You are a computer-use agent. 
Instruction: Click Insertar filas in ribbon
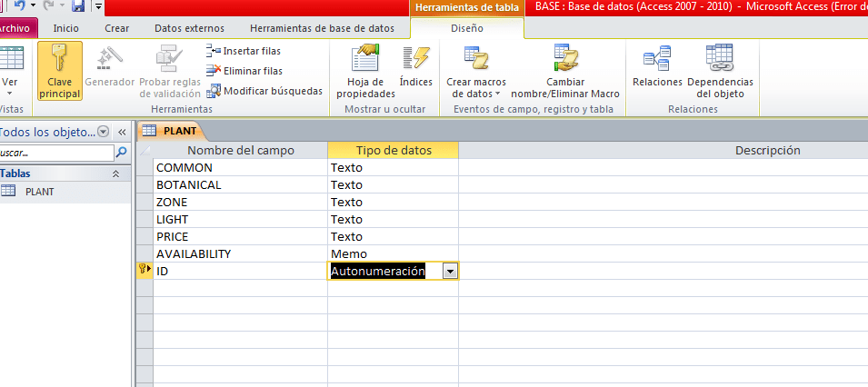point(244,51)
